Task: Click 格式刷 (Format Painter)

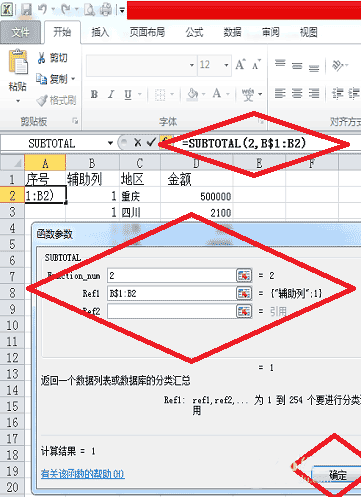Action: [56, 100]
